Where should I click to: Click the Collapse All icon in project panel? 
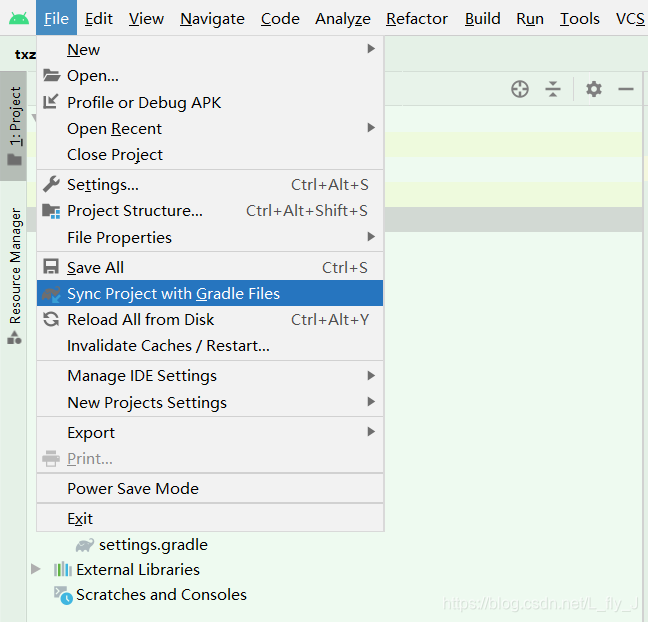(x=553, y=89)
